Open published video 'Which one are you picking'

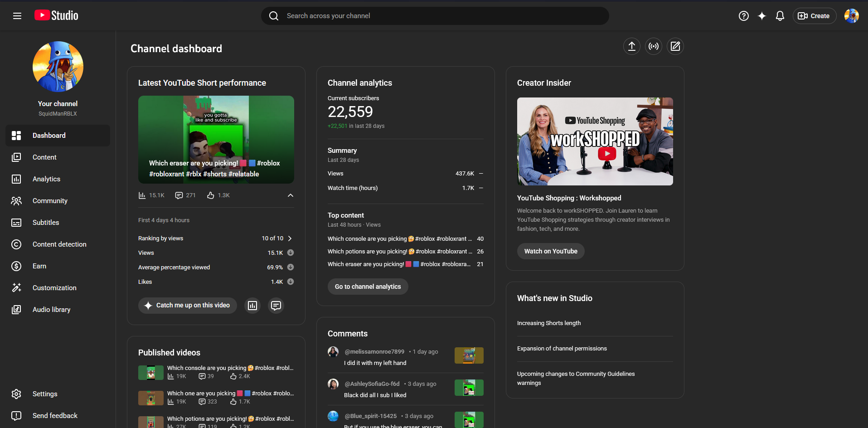pyautogui.click(x=230, y=394)
